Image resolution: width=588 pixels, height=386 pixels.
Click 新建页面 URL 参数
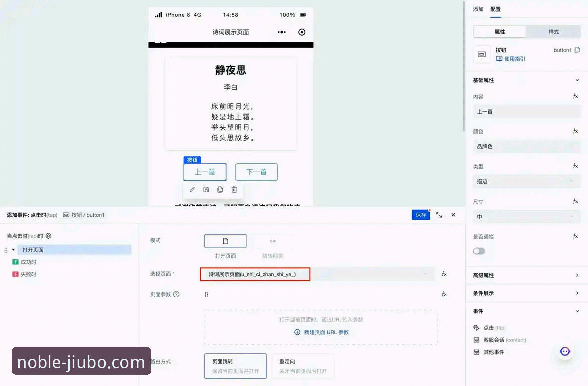tap(322, 332)
